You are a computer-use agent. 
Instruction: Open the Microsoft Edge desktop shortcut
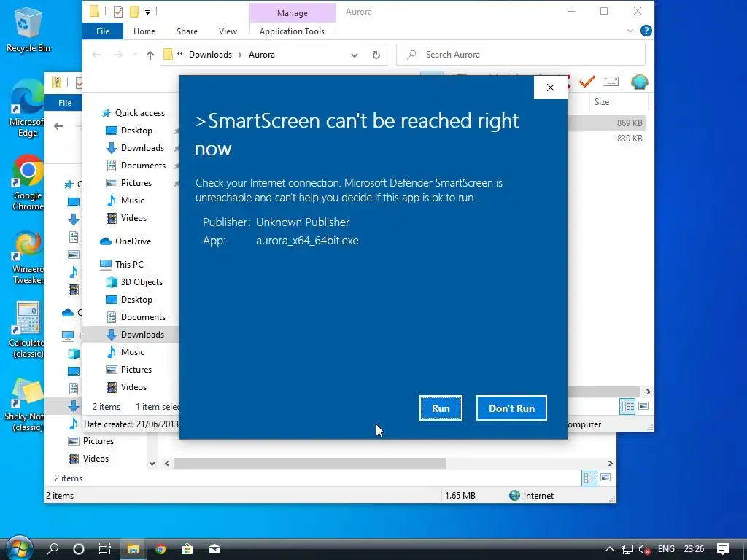(x=27, y=109)
